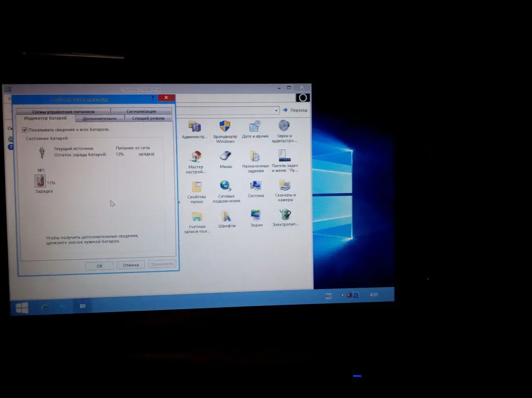
Task: Open the Дата и время icon
Action: [x=255, y=127]
